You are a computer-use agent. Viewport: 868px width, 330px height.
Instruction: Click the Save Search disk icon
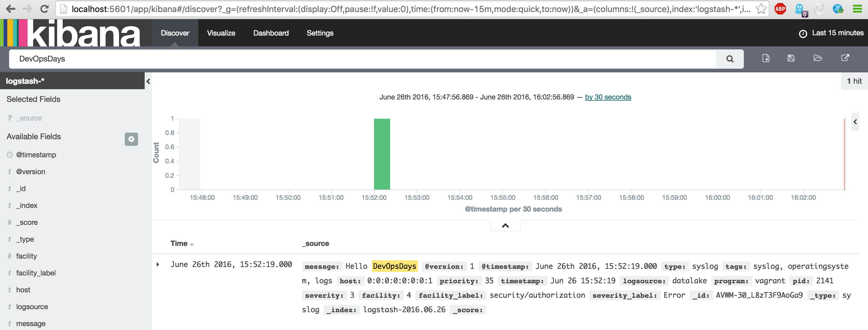791,58
